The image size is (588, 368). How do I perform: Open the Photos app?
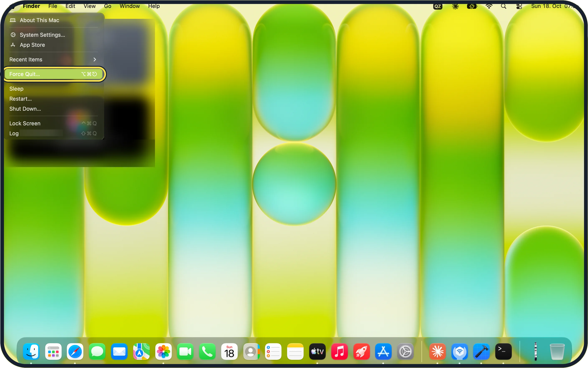point(163,352)
